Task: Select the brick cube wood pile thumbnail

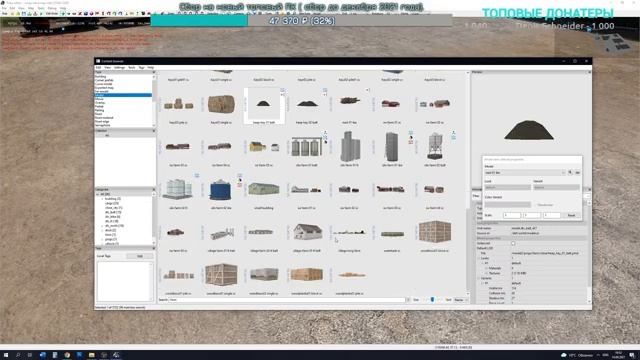Action: [x=435, y=232]
